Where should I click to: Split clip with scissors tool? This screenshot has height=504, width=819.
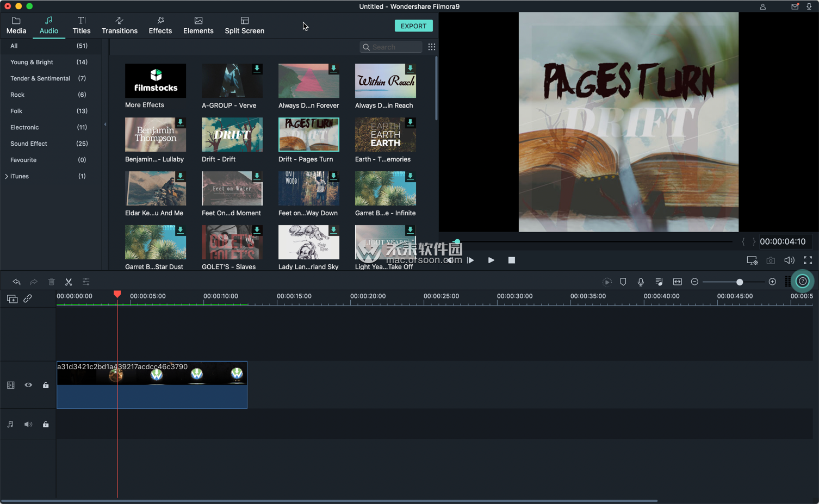coord(69,282)
